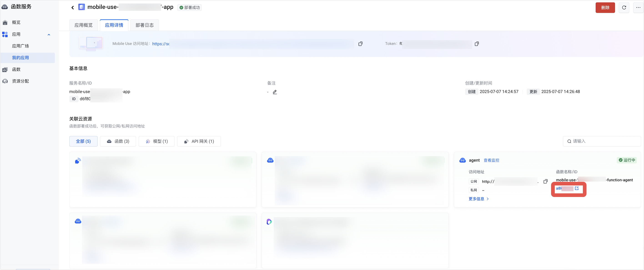Screen dimensions: 644x270
Task: Filter resources by 函数 (3)
Action: click(118, 141)
